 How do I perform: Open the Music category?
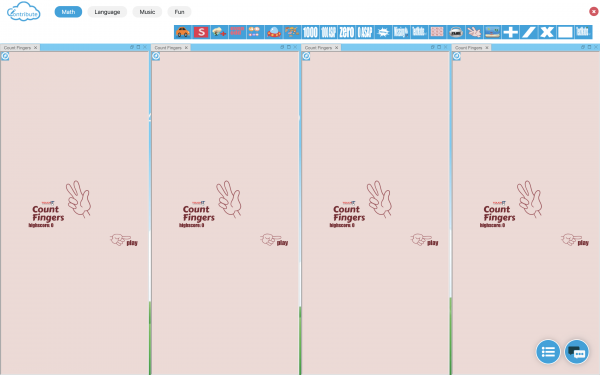(147, 12)
